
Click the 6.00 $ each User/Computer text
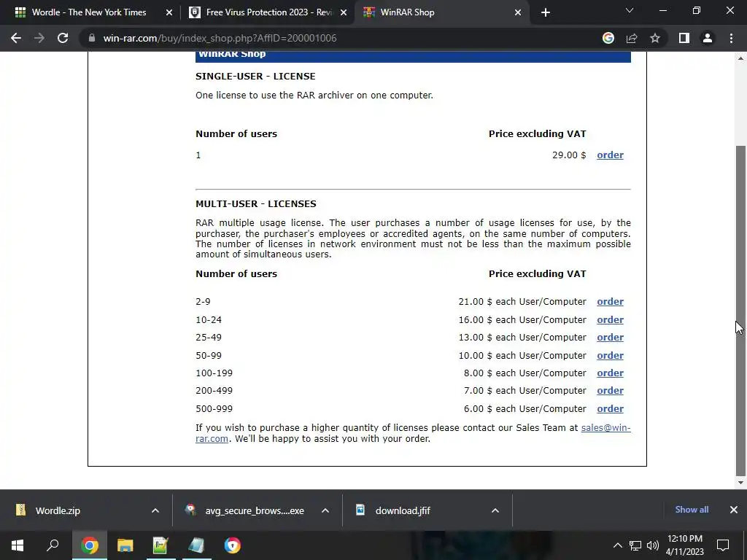(x=525, y=408)
